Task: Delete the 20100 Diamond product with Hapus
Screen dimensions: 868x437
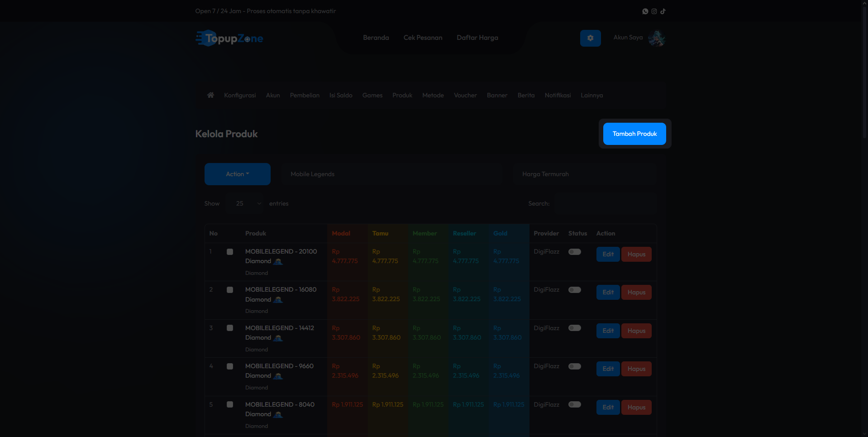Action: click(636, 254)
